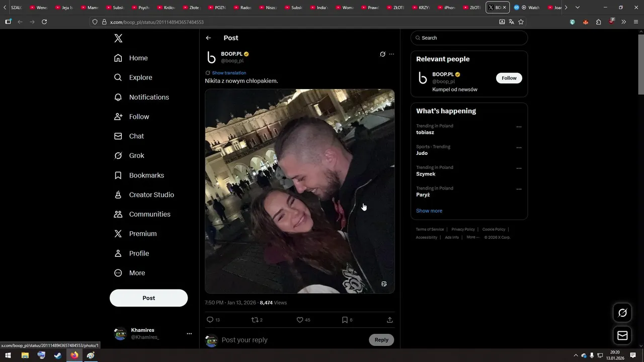644x362 pixels.
Task: Open the Ads info footer link
Action: tap(452, 237)
